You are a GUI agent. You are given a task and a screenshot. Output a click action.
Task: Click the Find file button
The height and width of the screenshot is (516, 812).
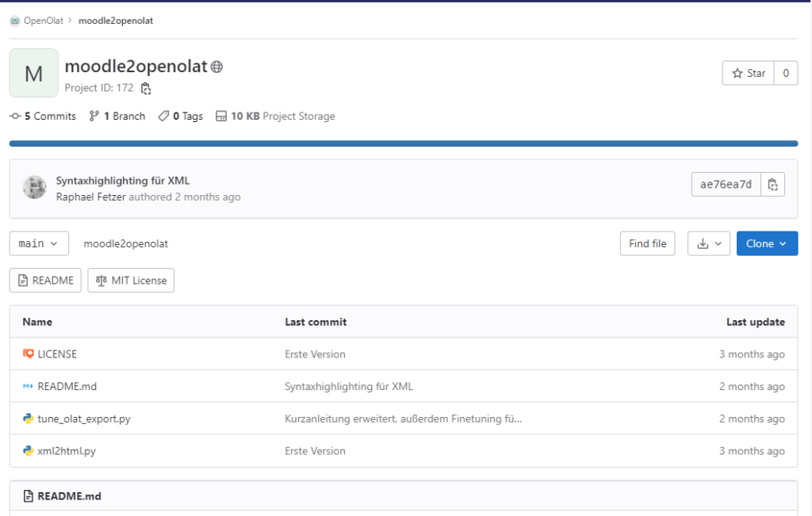647,243
